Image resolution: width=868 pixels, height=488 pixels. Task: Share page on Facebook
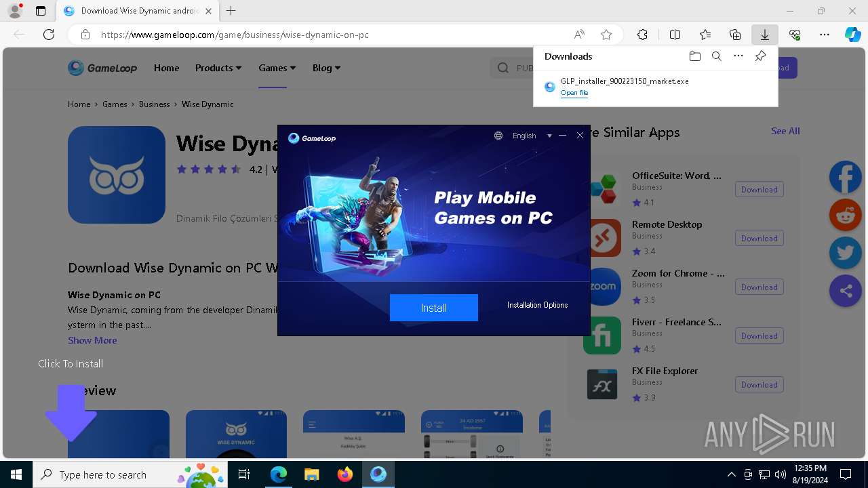click(846, 178)
